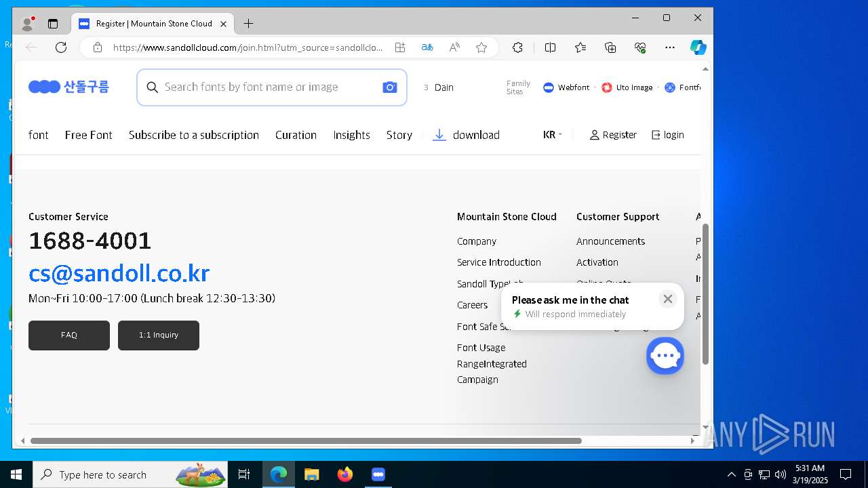The image size is (868, 488).
Task: Activate the Read aloud icon
Action: coord(454,47)
